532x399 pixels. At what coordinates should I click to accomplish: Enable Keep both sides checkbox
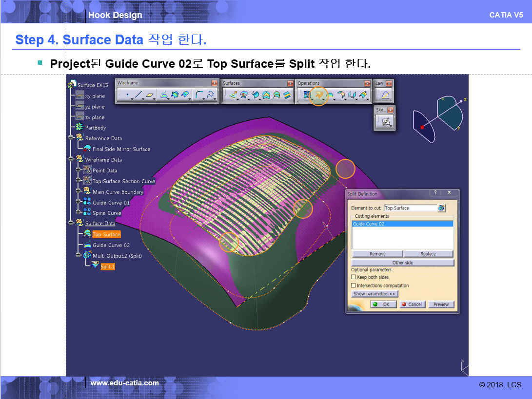354,277
